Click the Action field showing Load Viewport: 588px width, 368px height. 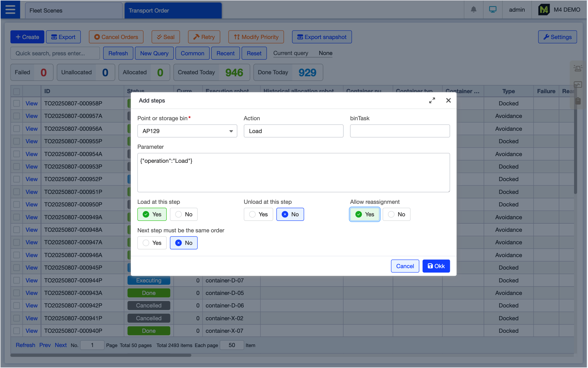tap(293, 131)
